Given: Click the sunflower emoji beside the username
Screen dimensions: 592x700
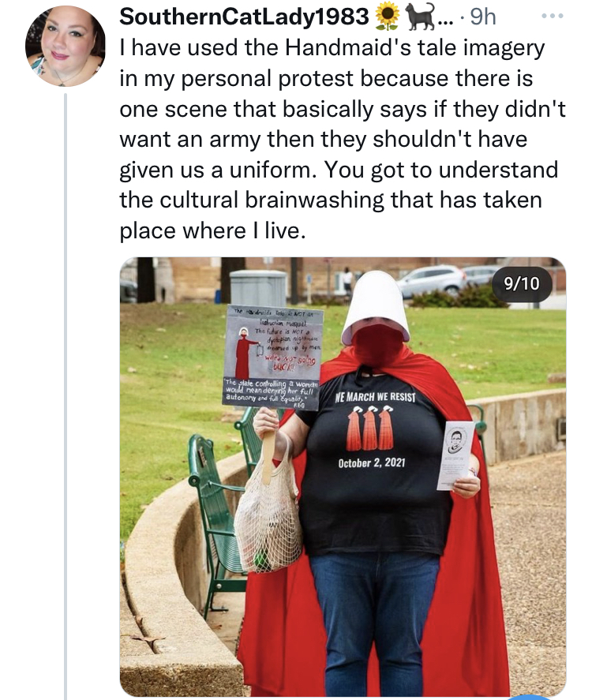Looking at the screenshot, I should tap(387, 17).
